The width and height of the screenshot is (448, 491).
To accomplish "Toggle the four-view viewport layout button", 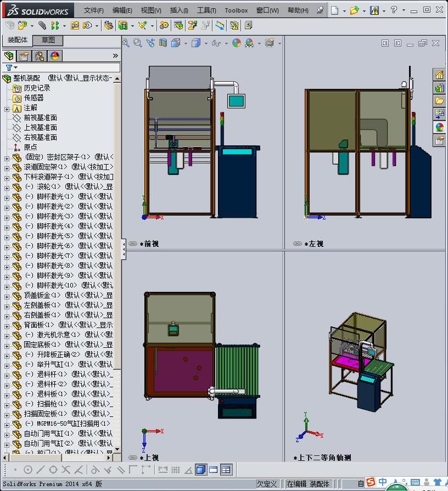I will click(x=226, y=470).
